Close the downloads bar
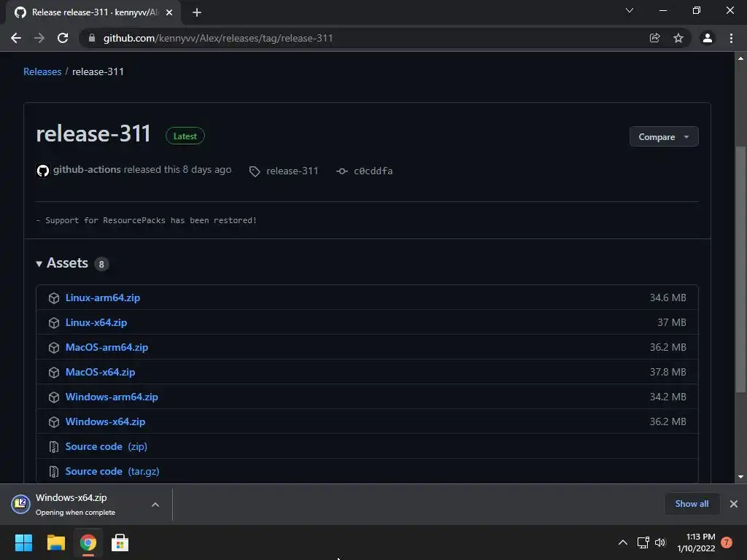 pos(734,504)
